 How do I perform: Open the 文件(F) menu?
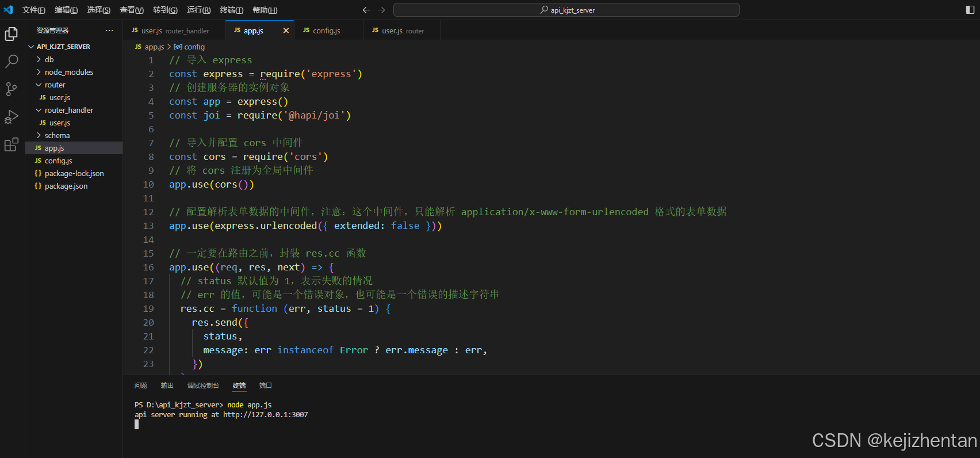point(34,10)
